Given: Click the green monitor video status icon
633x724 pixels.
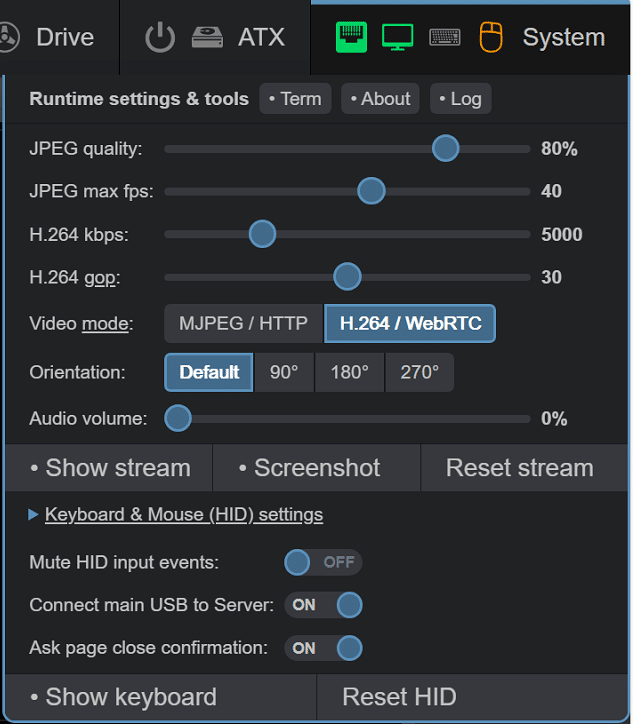Looking at the screenshot, I should (398, 37).
